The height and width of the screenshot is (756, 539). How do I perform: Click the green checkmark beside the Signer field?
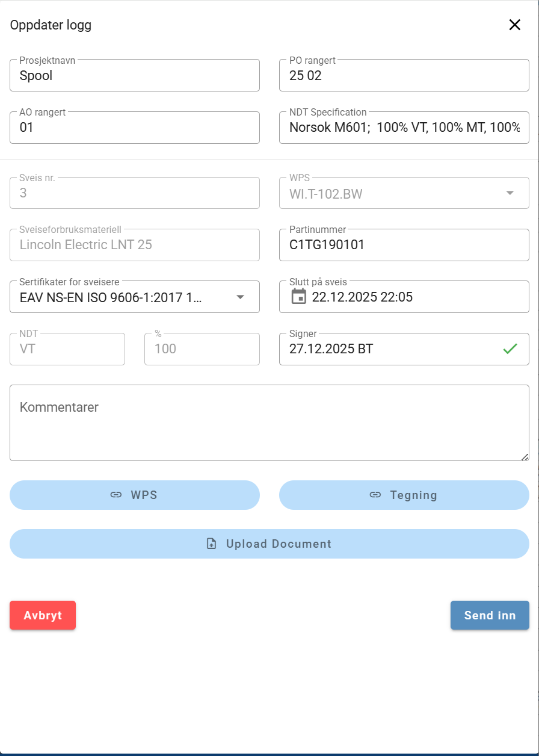[x=510, y=349]
